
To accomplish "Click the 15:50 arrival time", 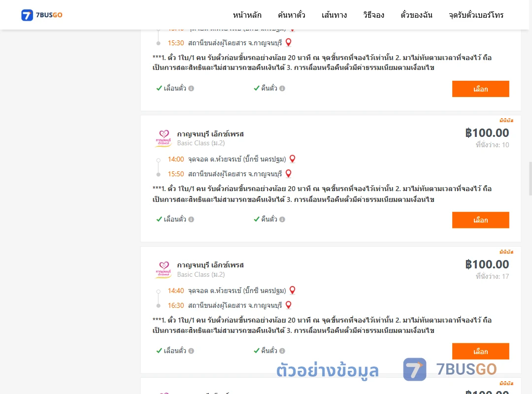I will tap(176, 174).
